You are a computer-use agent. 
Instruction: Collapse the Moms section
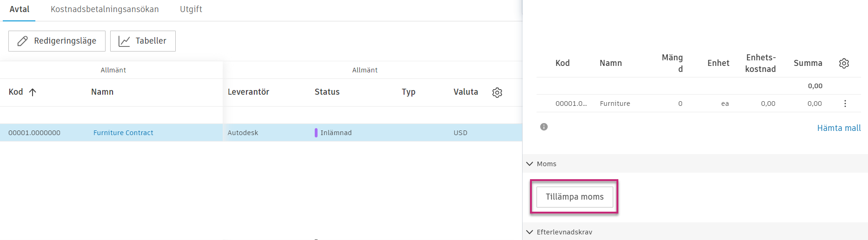tap(530, 164)
